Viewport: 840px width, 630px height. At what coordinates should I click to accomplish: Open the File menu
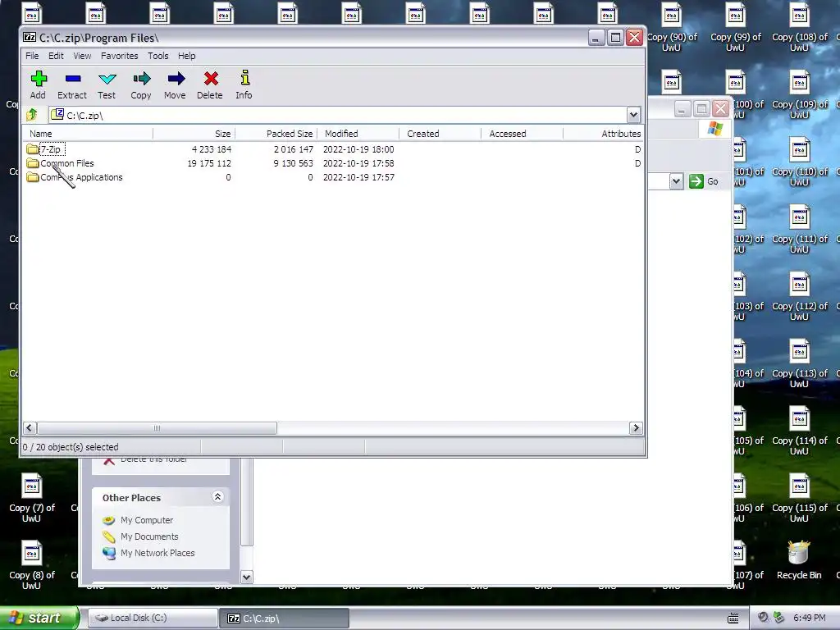pos(32,56)
